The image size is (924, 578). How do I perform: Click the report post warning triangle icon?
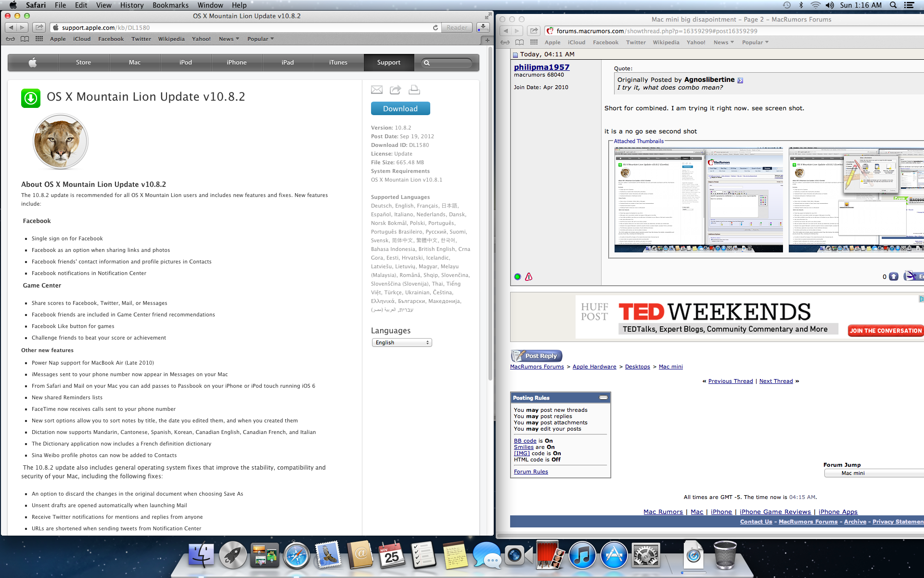[528, 276]
